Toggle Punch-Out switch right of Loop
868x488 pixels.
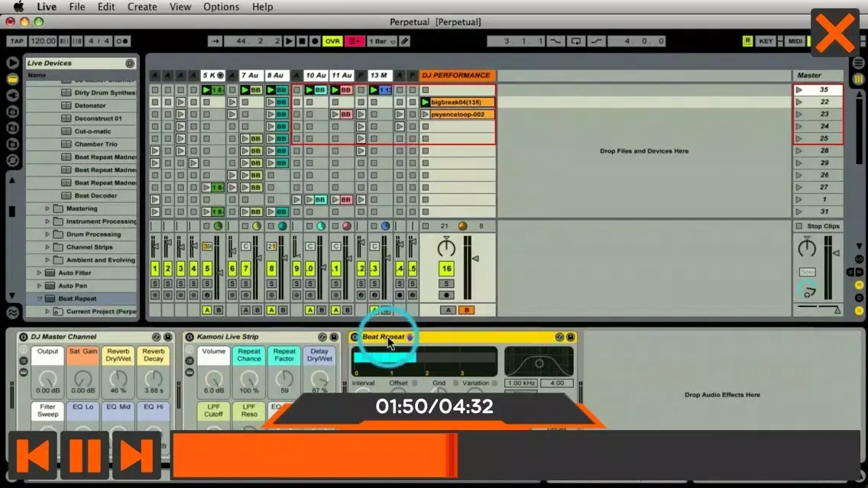[596, 41]
